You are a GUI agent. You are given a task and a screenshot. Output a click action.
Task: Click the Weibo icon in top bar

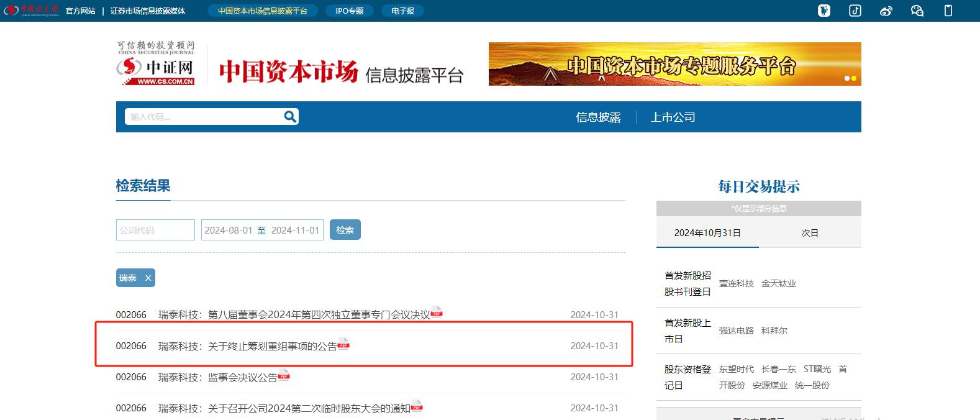(886, 11)
